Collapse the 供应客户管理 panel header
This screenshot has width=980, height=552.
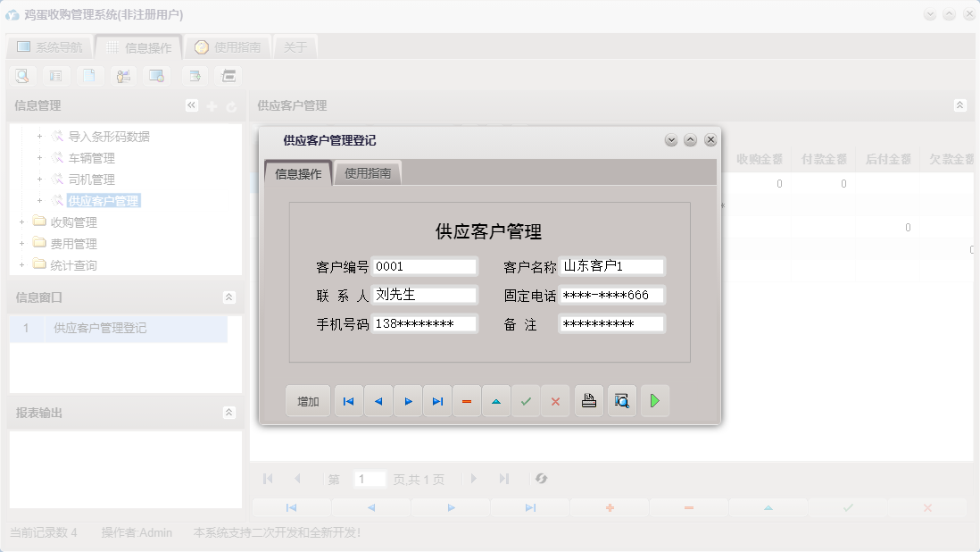pyautogui.click(x=960, y=105)
